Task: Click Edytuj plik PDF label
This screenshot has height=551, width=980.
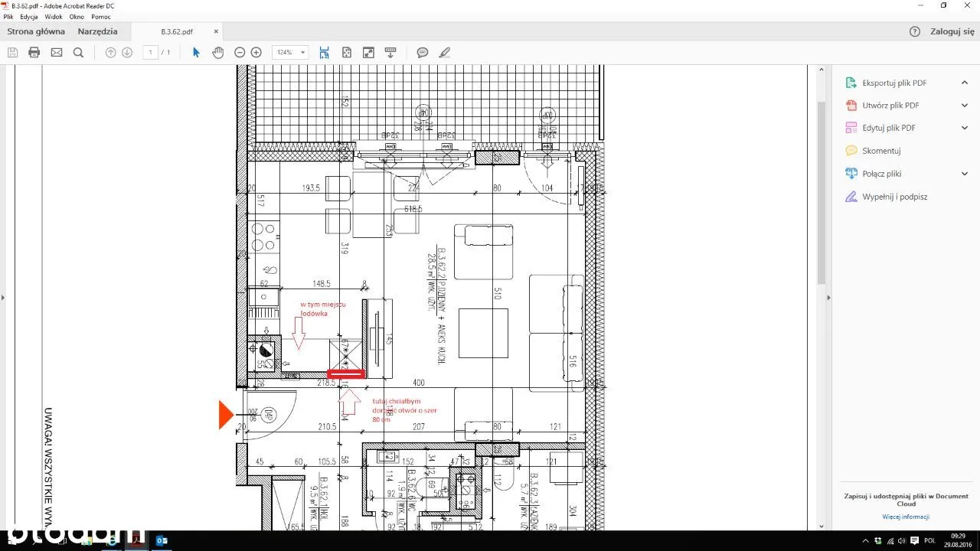Action: [889, 128]
